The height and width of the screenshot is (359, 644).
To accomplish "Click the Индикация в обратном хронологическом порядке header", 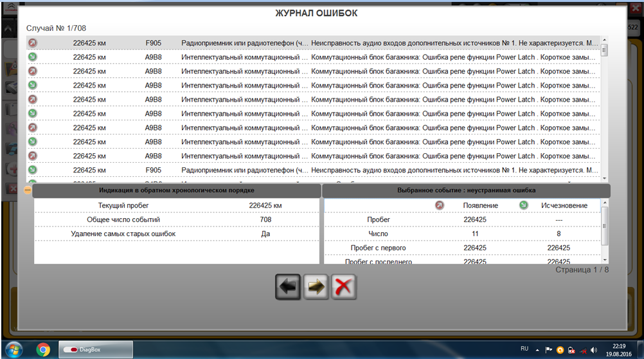I will (x=177, y=191).
